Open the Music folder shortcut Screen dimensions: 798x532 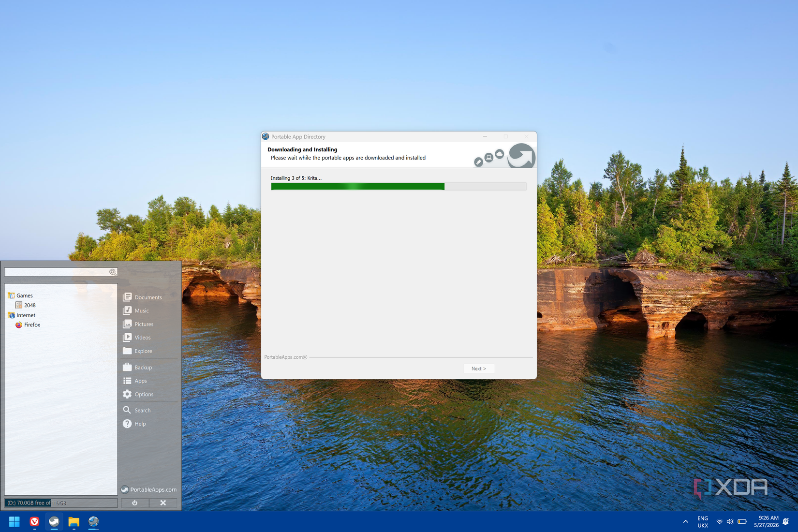coord(136,310)
